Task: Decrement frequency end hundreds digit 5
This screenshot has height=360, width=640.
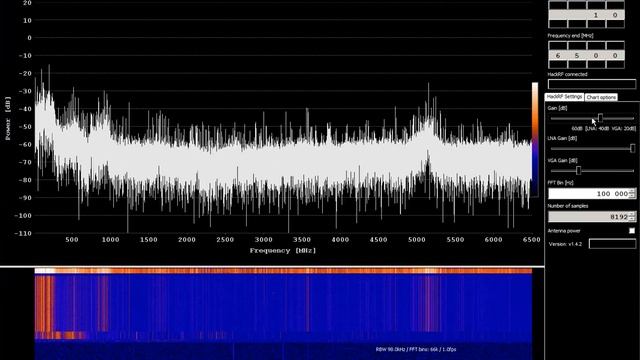Action: pos(577,64)
